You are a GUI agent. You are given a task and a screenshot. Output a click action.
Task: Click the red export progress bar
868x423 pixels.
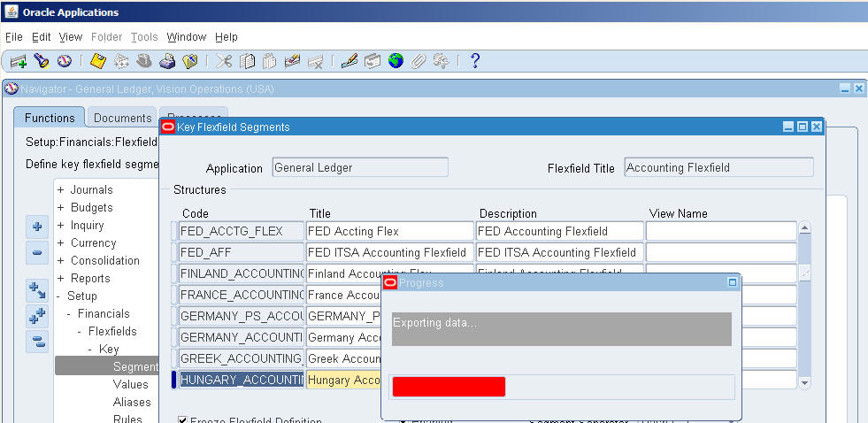(x=449, y=387)
